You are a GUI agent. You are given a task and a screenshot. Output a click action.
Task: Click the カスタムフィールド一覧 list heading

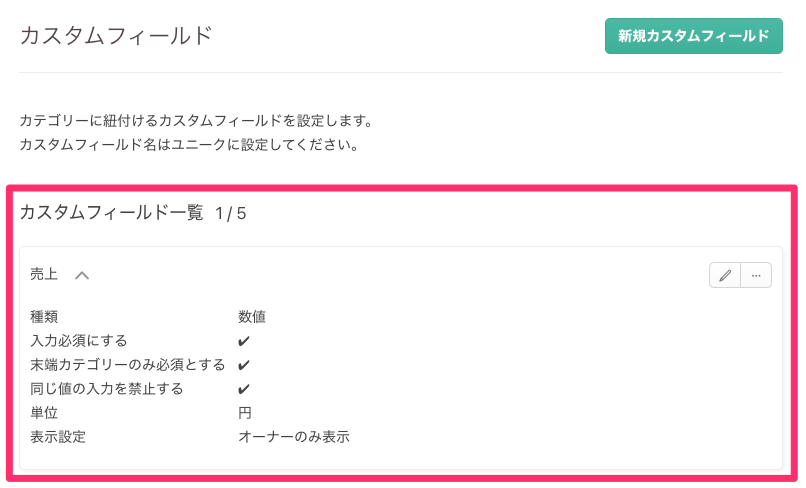111,213
